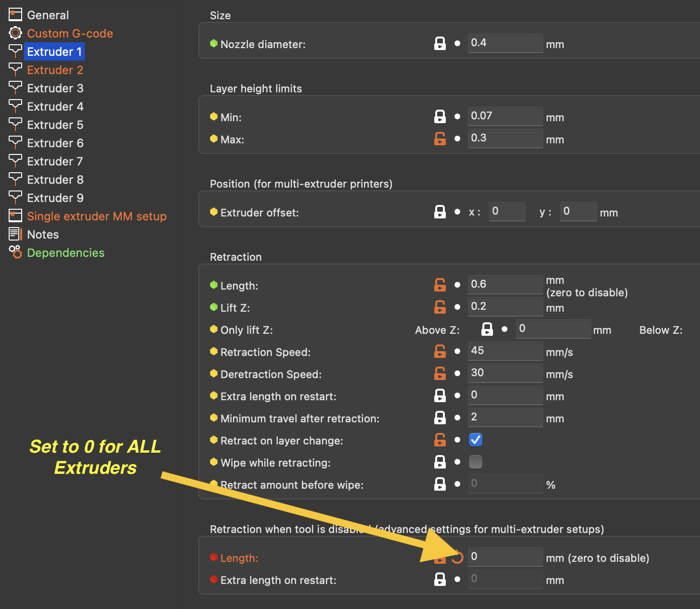This screenshot has height=609, width=700.
Task: Edit the Retraction Length field
Action: (x=506, y=285)
